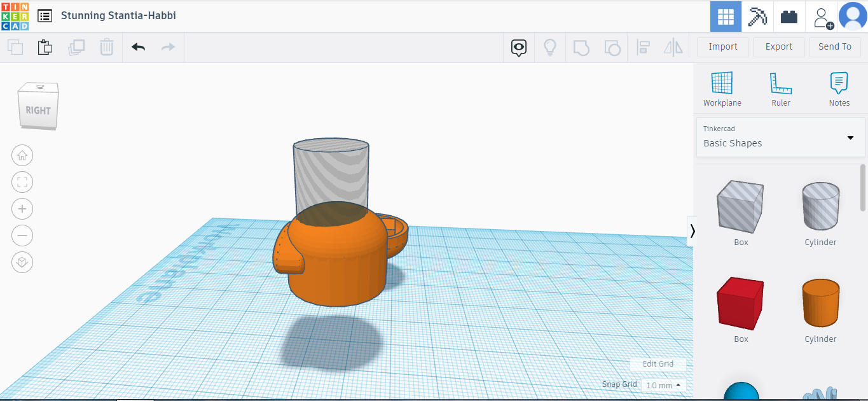Click the Delete trash can icon
Viewport: 868px width, 401px height.
[x=107, y=47]
